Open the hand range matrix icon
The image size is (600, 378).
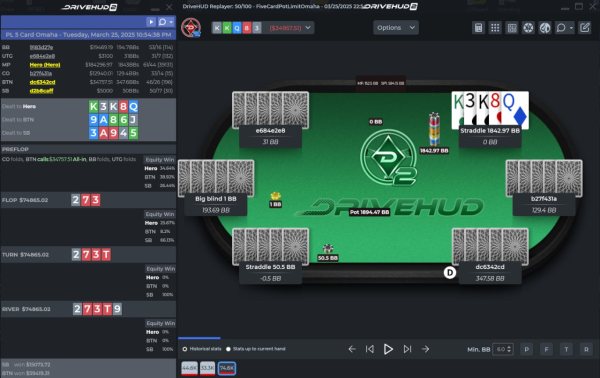click(512, 28)
